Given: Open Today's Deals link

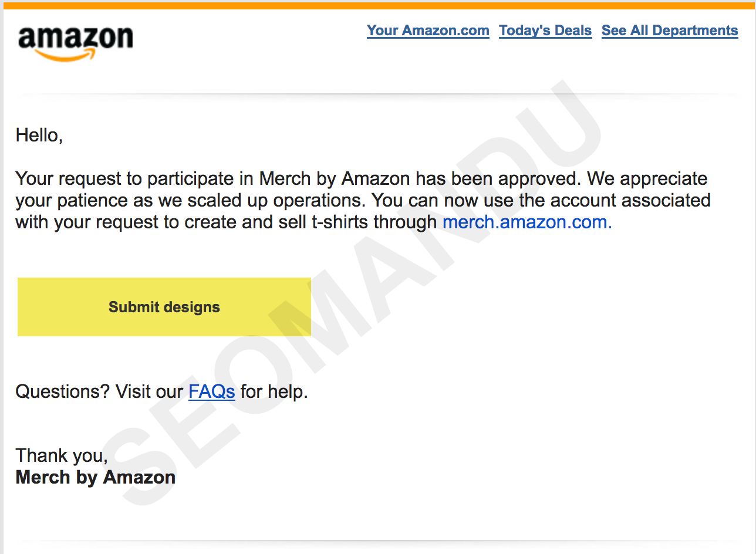Looking at the screenshot, I should pyautogui.click(x=545, y=31).
